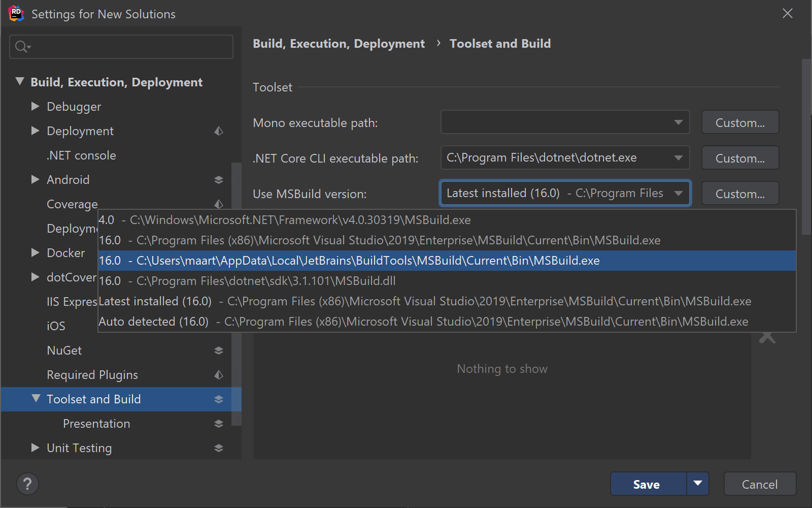Click the icon beside Deployment tree item

click(x=219, y=131)
